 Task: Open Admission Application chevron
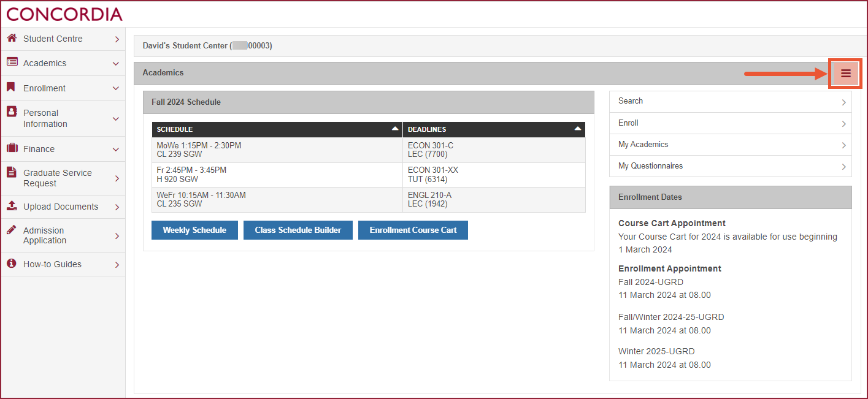tap(117, 236)
